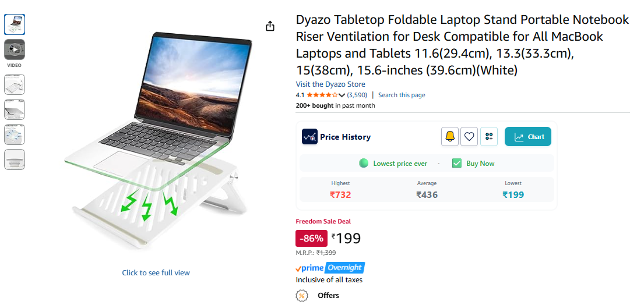Play the product VIDEO thumbnail
Viewport: 644px width, 305px height.
tap(15, 49)
